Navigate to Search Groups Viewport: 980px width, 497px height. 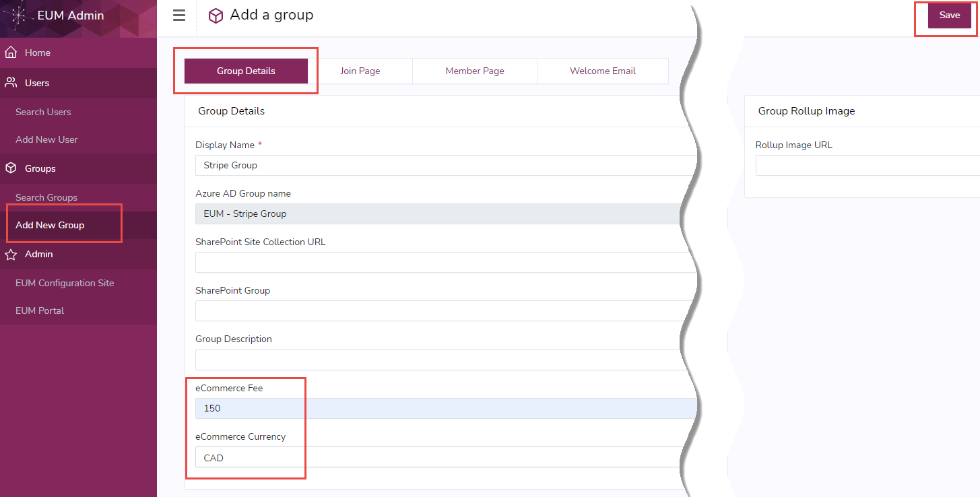[46, 197]
